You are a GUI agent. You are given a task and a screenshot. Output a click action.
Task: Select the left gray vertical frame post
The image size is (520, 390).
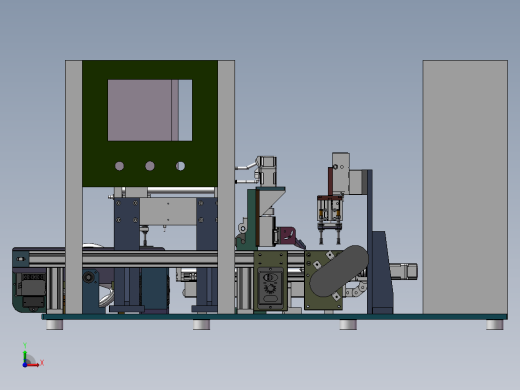tap(74, 187)
